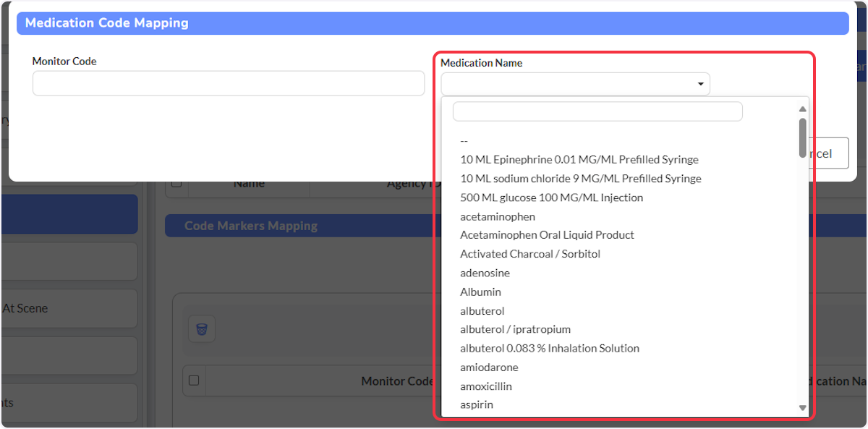Click the Monitor Code column header

click(396, 381)
